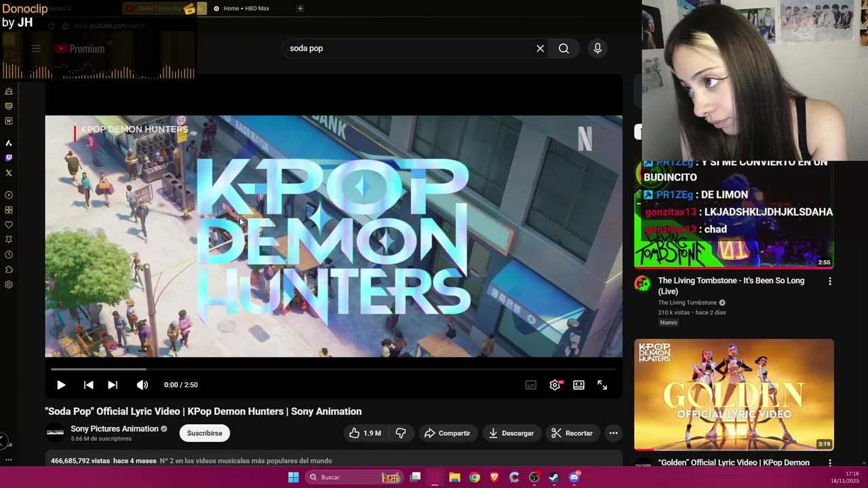Click The Living Tombstone channel avatar
Image resolution: width=868 pixels, height=488 pixels.
[x=643, y=283]
